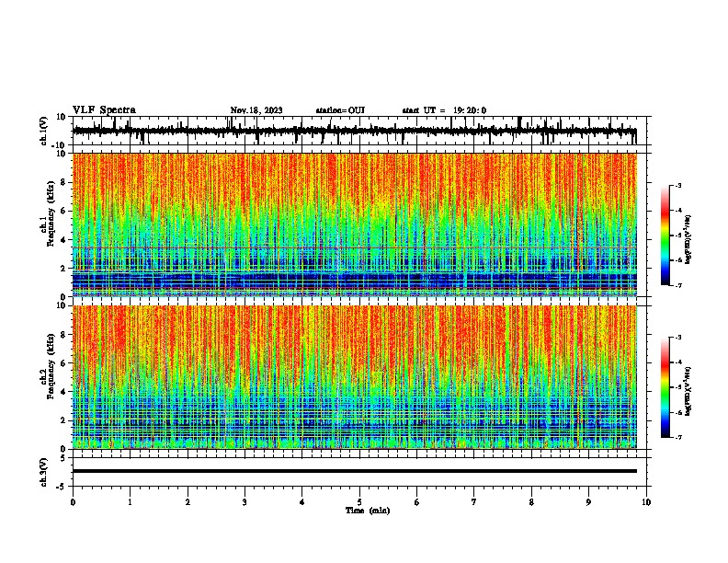Click time axis tick label '4'
Screen dimensions: 728x563
[302, 502]
